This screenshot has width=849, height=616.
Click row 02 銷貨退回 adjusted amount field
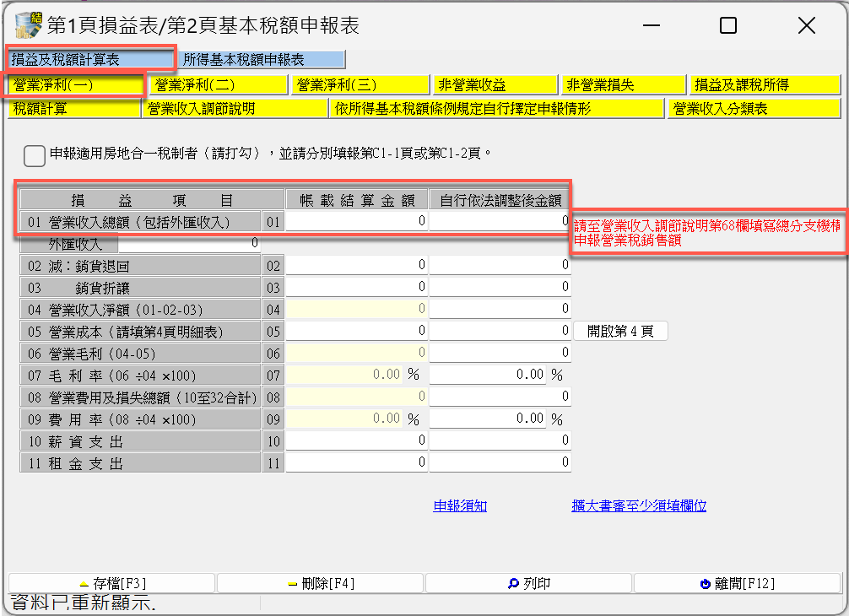tap(500, 265)
